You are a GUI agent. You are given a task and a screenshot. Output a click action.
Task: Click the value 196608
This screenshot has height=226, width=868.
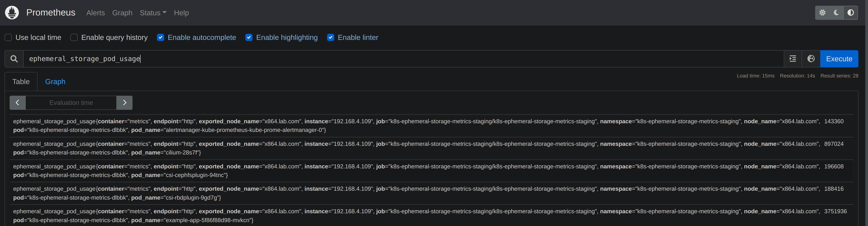click(834, 167)
